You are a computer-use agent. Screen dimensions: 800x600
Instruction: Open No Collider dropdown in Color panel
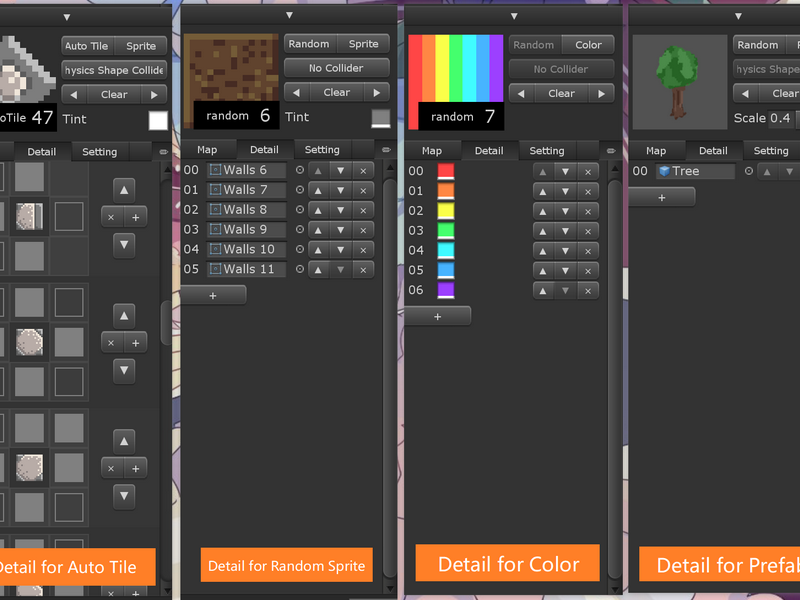click(561, 69)
